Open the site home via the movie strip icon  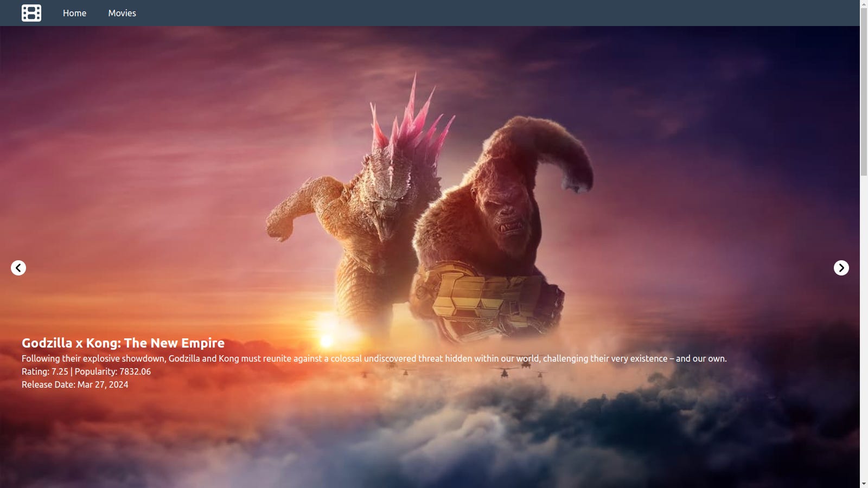(x=31, y=12)
